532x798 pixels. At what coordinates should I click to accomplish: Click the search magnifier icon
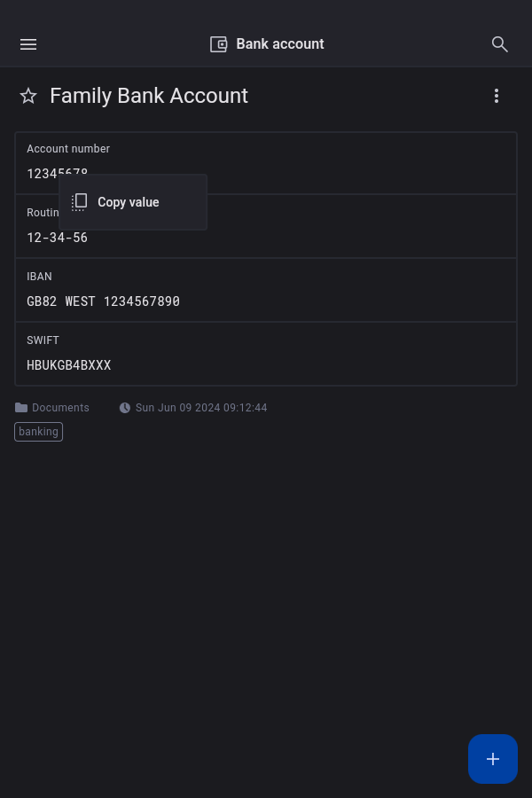coord(500,44)
